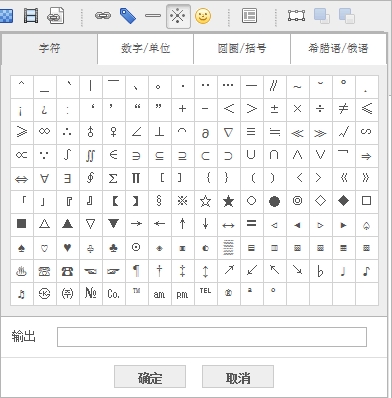
Task: Select the for-all symbol ∀
Action: [x=44, y=178]
